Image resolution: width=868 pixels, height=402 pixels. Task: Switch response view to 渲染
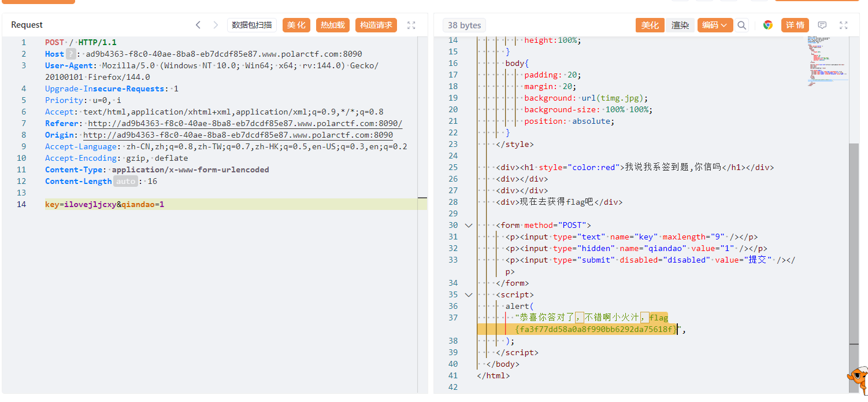680,25
